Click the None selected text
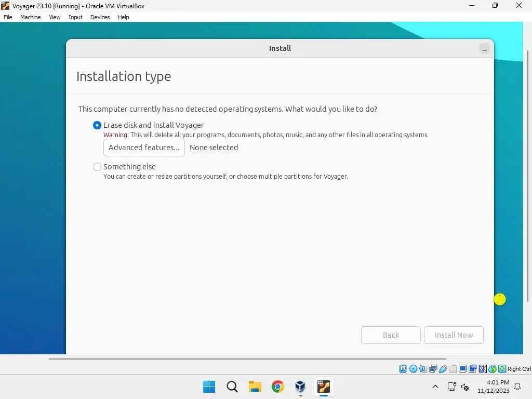The height and width of the screenshot is (399, 532). (214, 148)
